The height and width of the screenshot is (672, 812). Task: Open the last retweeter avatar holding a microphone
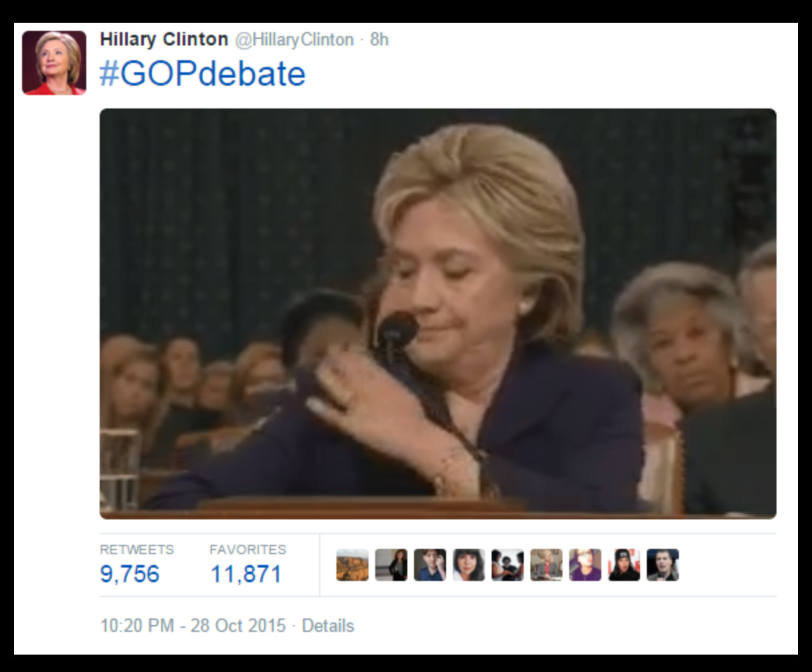662,565
